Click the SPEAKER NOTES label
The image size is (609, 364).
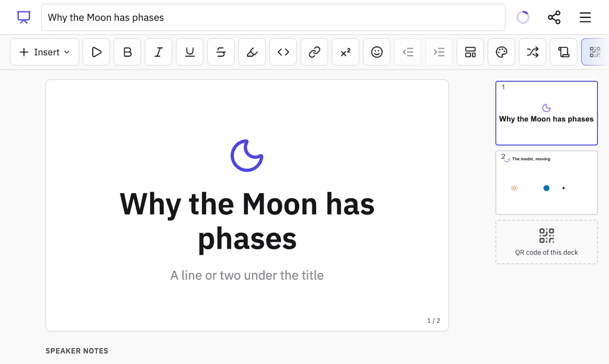pyautogui.click(x=77, y=351)
